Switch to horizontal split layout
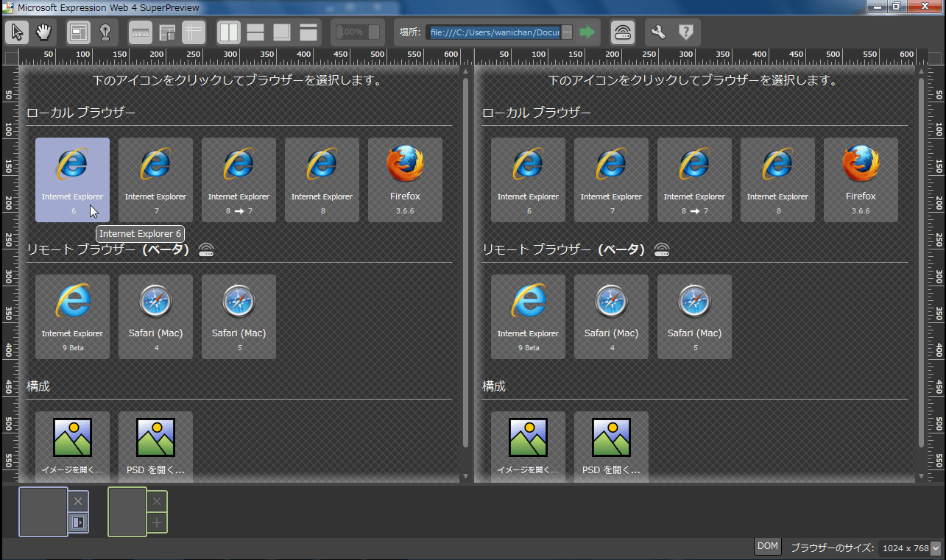 click(255, 32)
